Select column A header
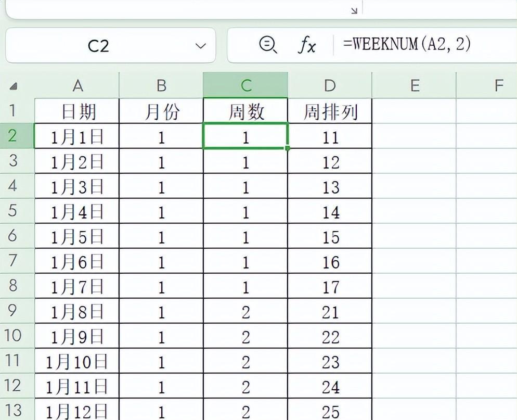 coord(77,86)
